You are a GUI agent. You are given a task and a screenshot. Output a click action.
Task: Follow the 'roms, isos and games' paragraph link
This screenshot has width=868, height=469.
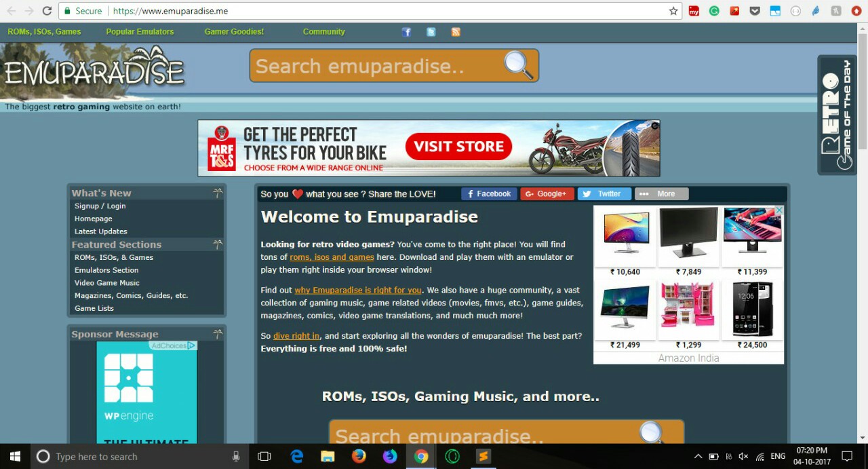coord(332,257)
